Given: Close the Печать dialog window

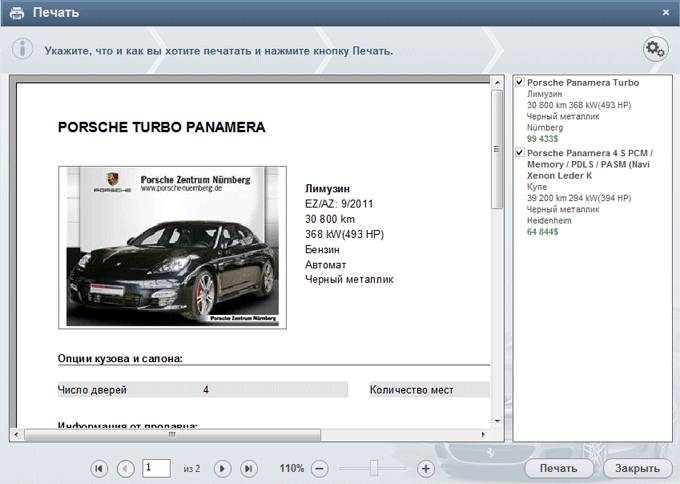Looking at the screenshot, I should tap(666, 13).
